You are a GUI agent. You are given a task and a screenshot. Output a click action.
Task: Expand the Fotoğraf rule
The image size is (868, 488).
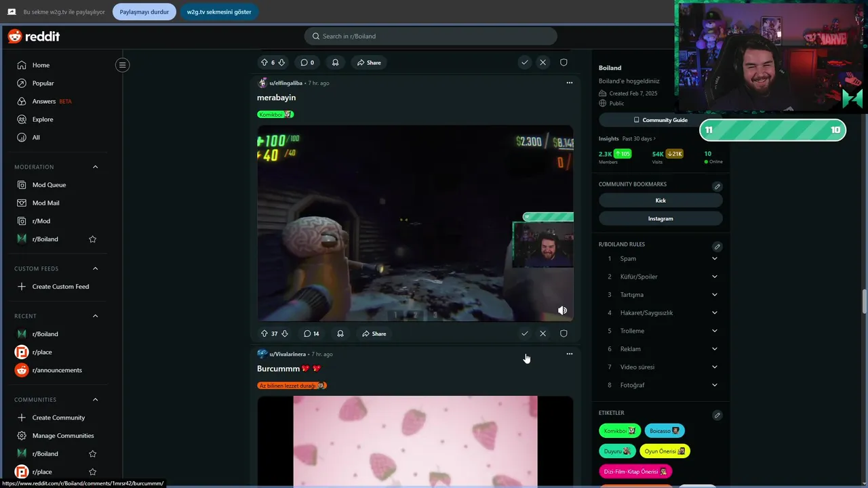point(715,385)
